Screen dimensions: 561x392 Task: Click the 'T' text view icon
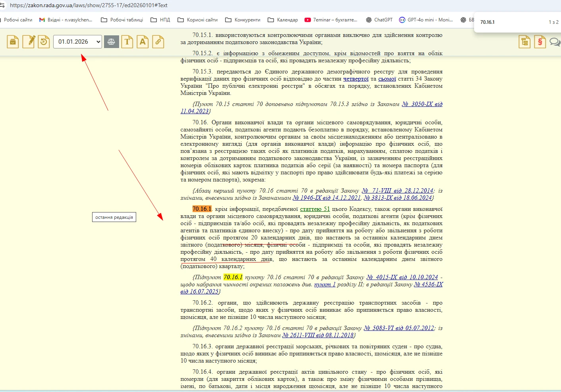click(127, 42)
